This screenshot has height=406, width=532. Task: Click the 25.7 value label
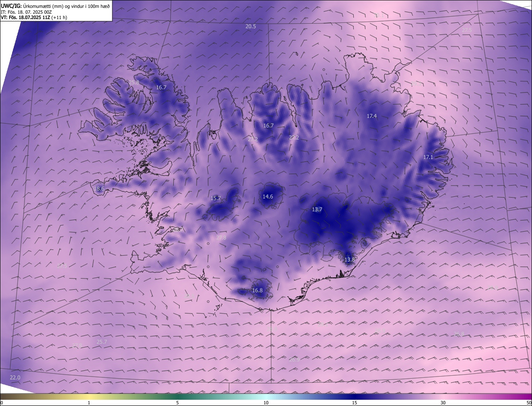(x=101, y=342)
